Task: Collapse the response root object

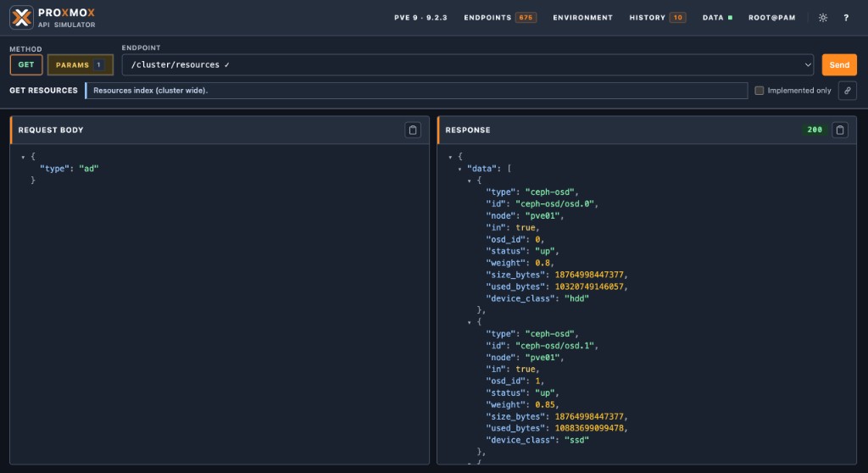Action: (450, 158)
